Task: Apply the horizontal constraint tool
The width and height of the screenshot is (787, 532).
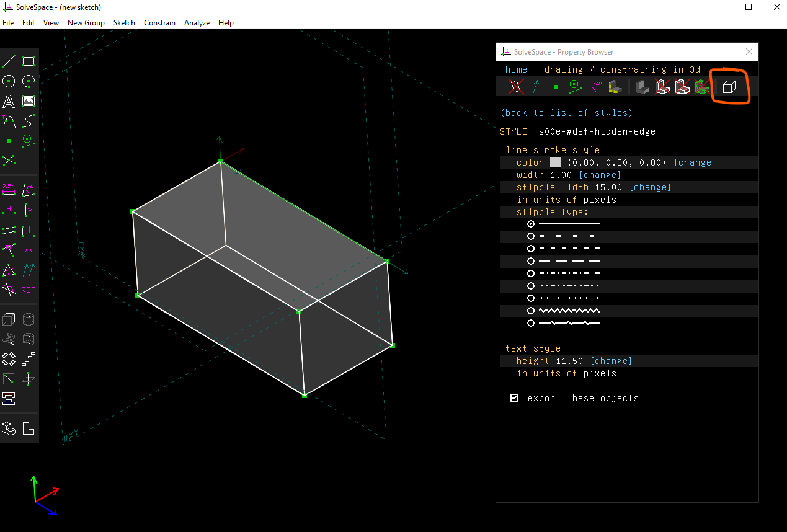Action: click(9, 210)
